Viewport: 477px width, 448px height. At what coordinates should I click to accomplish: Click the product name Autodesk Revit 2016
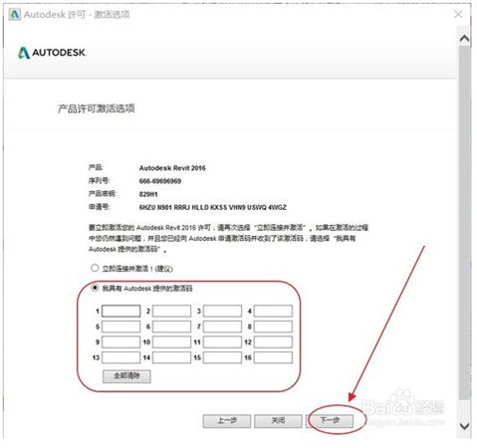pyautogui.click(x=172, y=168)
